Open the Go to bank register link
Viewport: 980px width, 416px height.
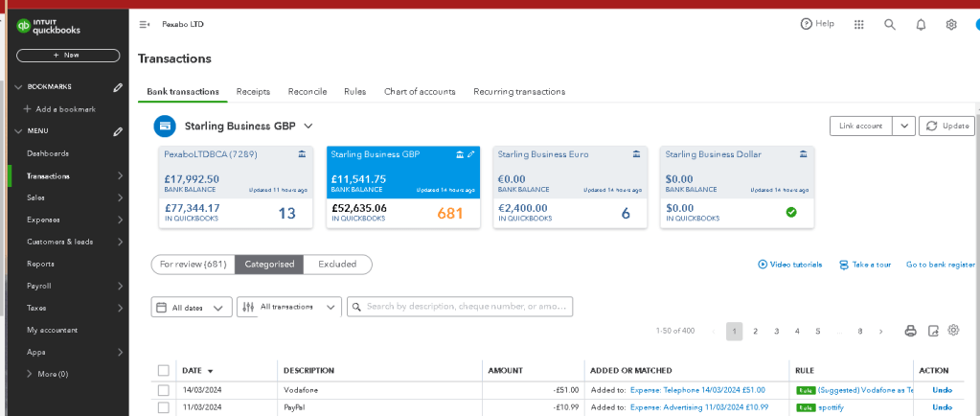(941, 265)
